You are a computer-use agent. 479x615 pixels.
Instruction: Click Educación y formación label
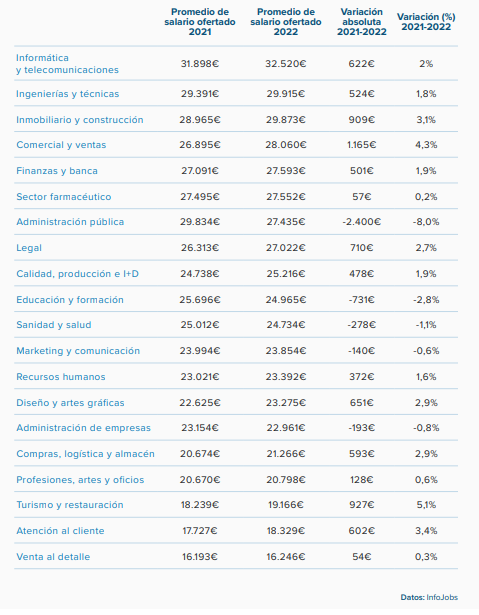coord(70,300)
